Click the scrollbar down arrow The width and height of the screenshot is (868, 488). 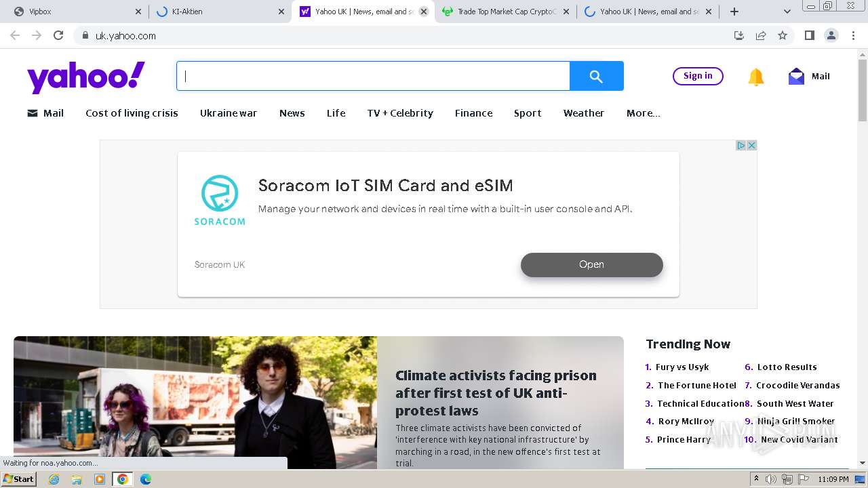863,464
